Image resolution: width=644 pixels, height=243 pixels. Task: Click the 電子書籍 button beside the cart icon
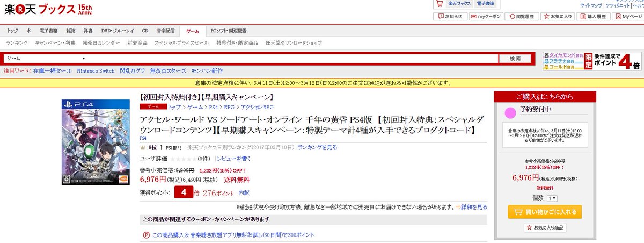point(485,3)
